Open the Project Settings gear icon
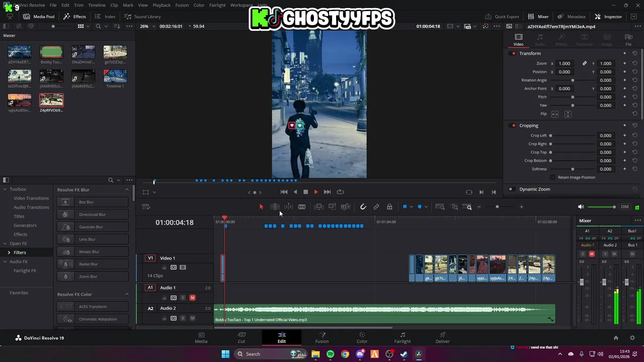This screenshot has width=644, height=362. click(x=632, y=338)
